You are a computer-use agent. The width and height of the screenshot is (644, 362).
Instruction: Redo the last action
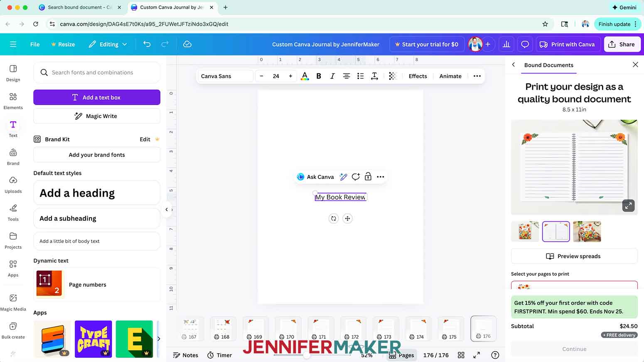165,44
